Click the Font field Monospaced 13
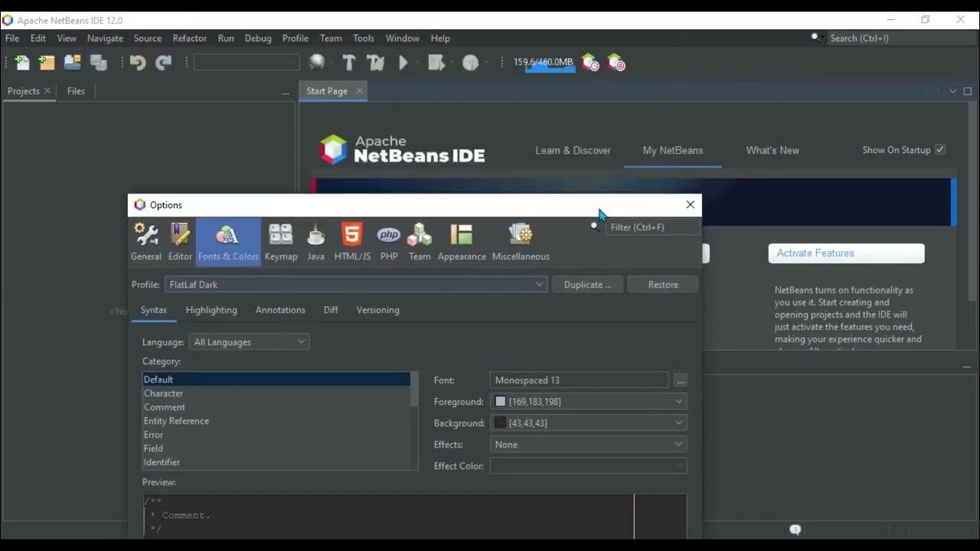980x551 pixels. point(579,380)
